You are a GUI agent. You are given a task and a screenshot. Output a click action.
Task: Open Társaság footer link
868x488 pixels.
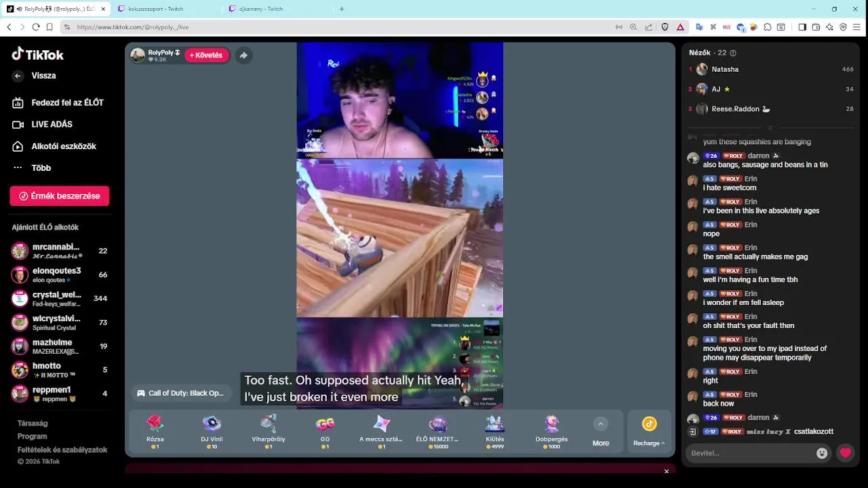coord(33,423)
